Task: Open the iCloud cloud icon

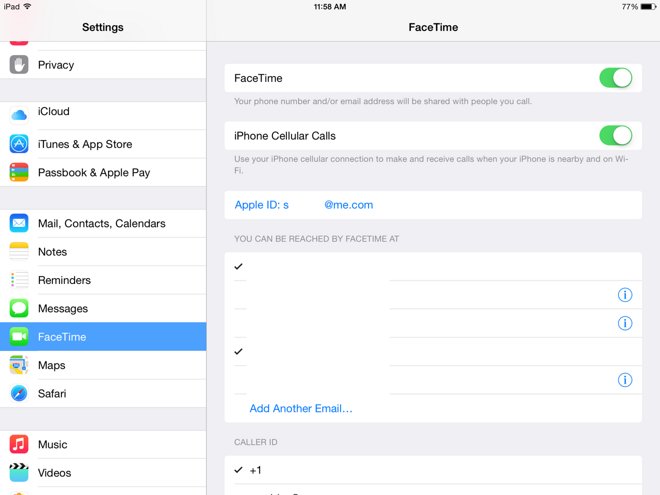Action: (x=19, y=114)
